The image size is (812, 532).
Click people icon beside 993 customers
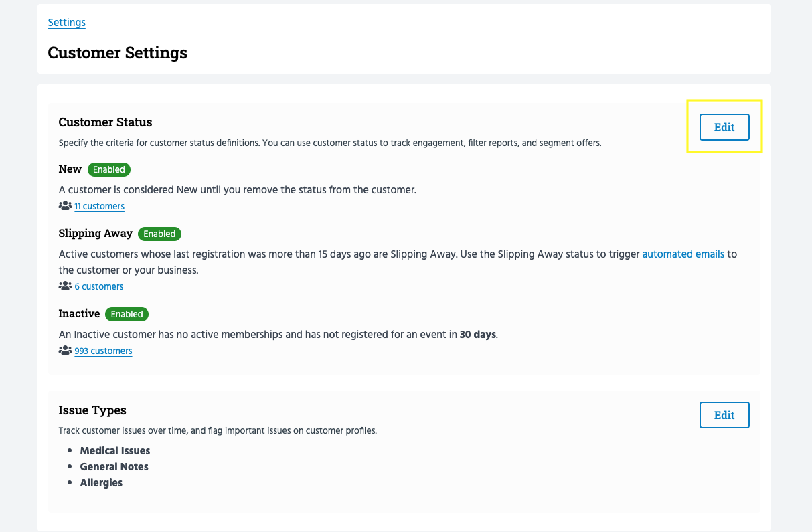point(65,351)
